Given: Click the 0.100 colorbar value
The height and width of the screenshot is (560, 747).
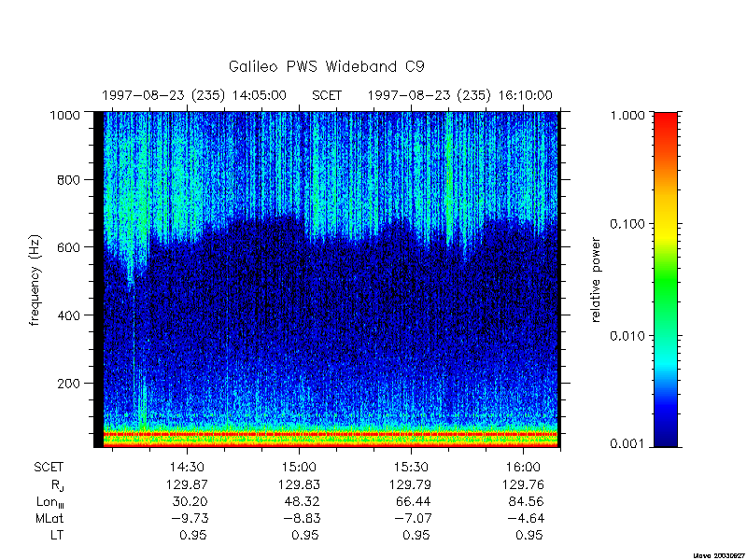Looking at the screenshot, I should coord(627,224).
